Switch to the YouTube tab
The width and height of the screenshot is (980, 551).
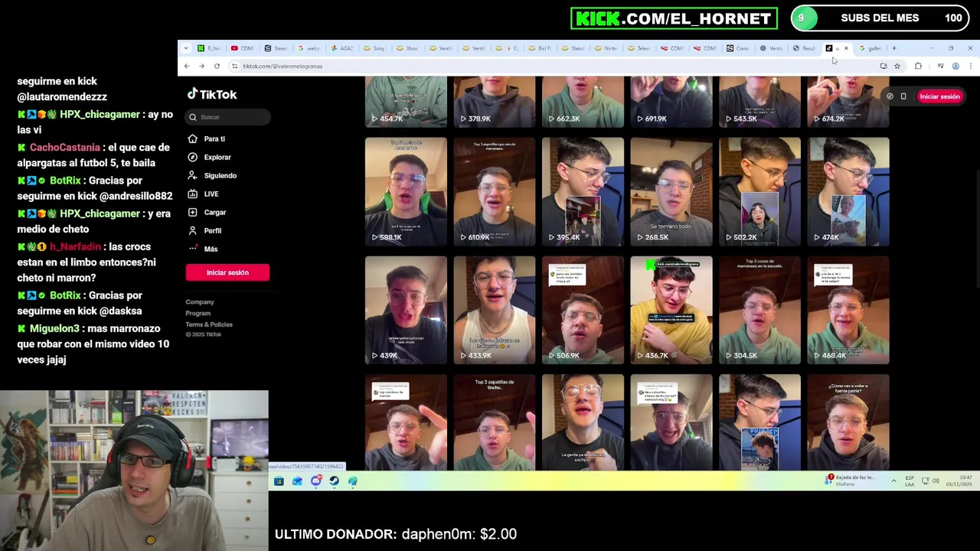tap(243, 48)
